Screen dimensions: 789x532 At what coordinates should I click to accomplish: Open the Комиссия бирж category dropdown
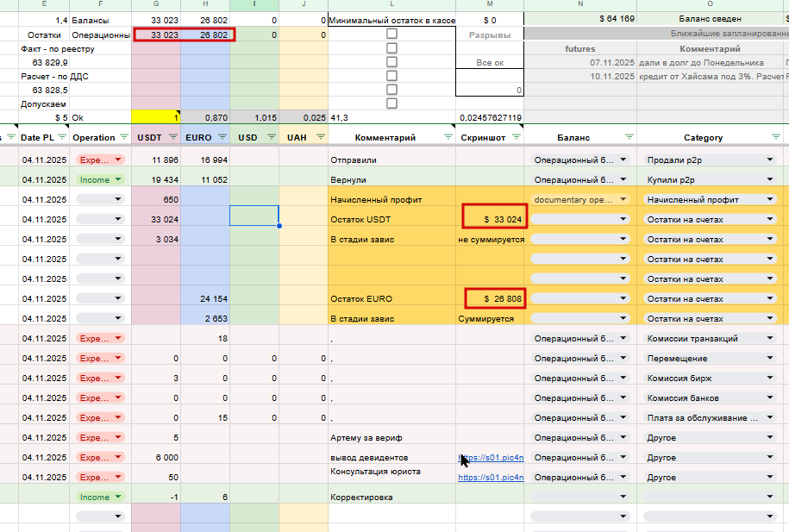pos(711,378)
